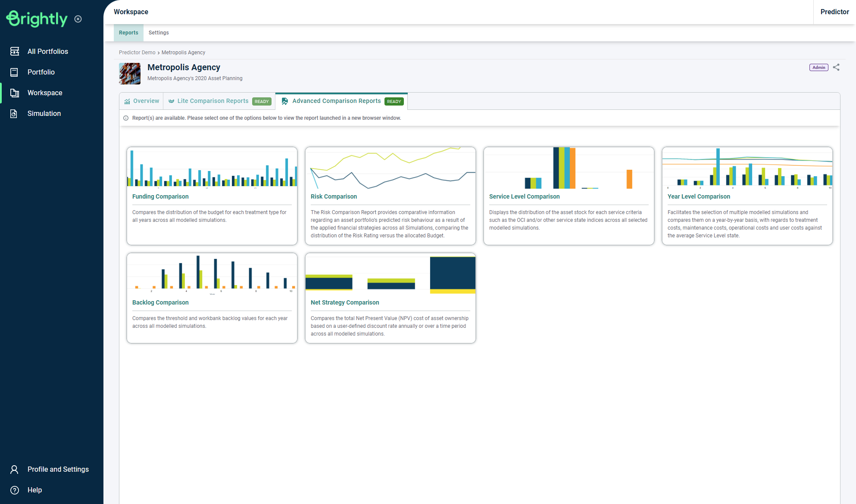Click the Portfolio sidebar icon
The height and width of the screenshot is (504, 856).
14,72
